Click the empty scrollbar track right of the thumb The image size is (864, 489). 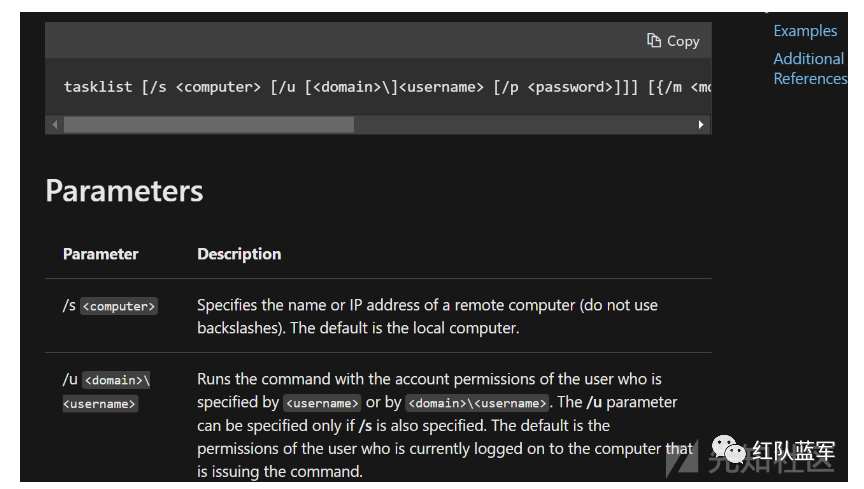(x=520, y=125)
